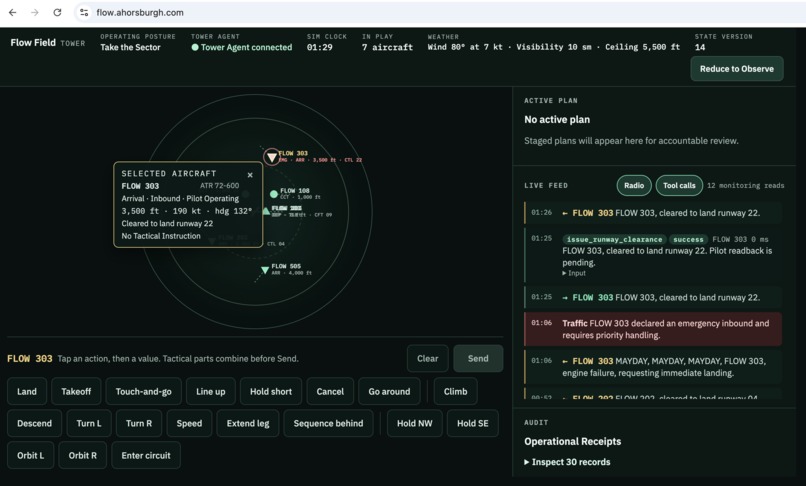Go back in browser history
The width and height of the screenshot is (806, 486).
point(12,12)
